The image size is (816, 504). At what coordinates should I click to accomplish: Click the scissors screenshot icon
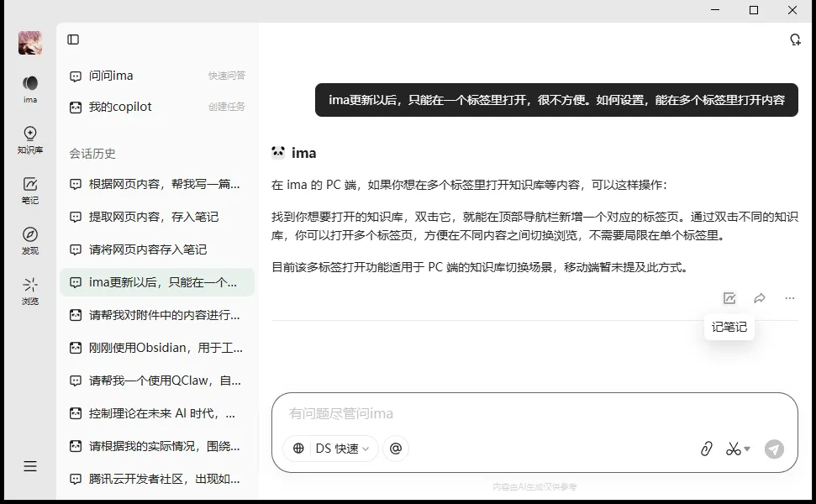click(x=734, y=449)
